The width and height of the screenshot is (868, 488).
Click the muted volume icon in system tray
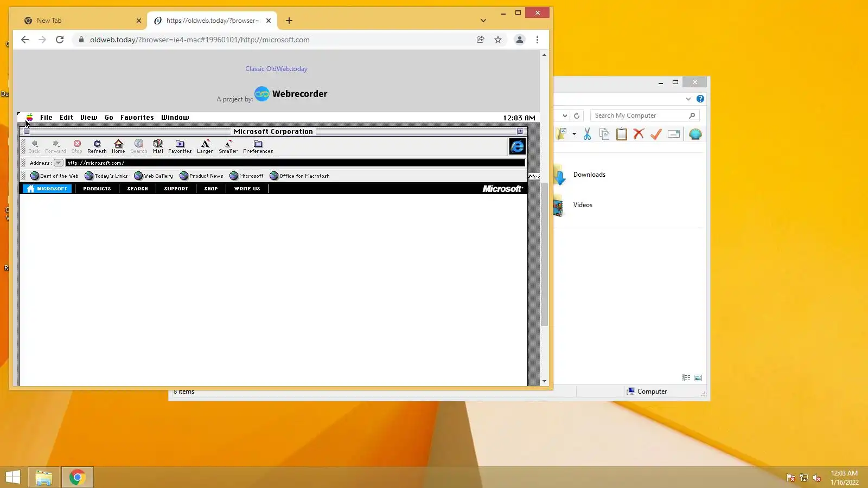817,478
